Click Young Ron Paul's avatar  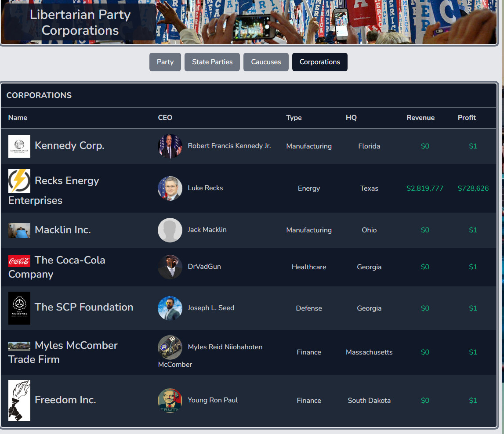[170, 400]
